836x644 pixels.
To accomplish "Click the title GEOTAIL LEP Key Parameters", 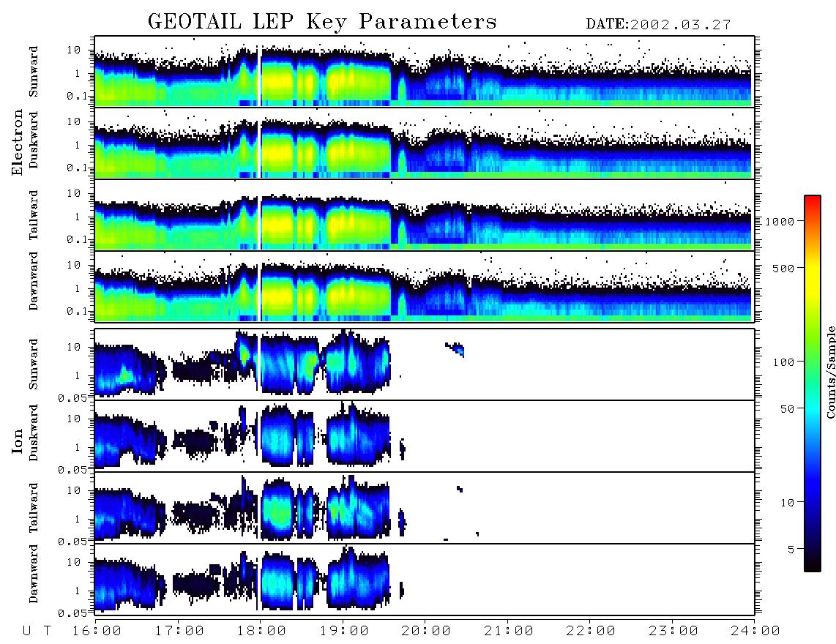I will (x=322, y=22).
